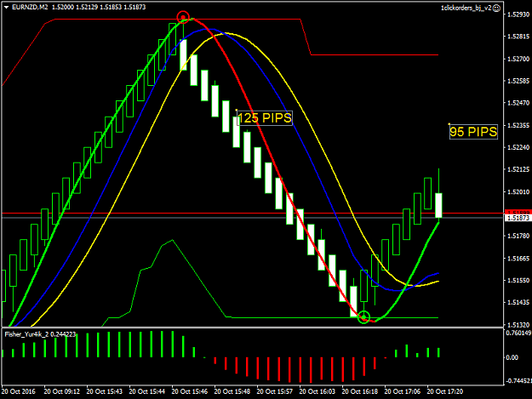The width and height of the screenshot is (532, 399).
Task: Click the 1.52355 price scale value
Action: 518,125
